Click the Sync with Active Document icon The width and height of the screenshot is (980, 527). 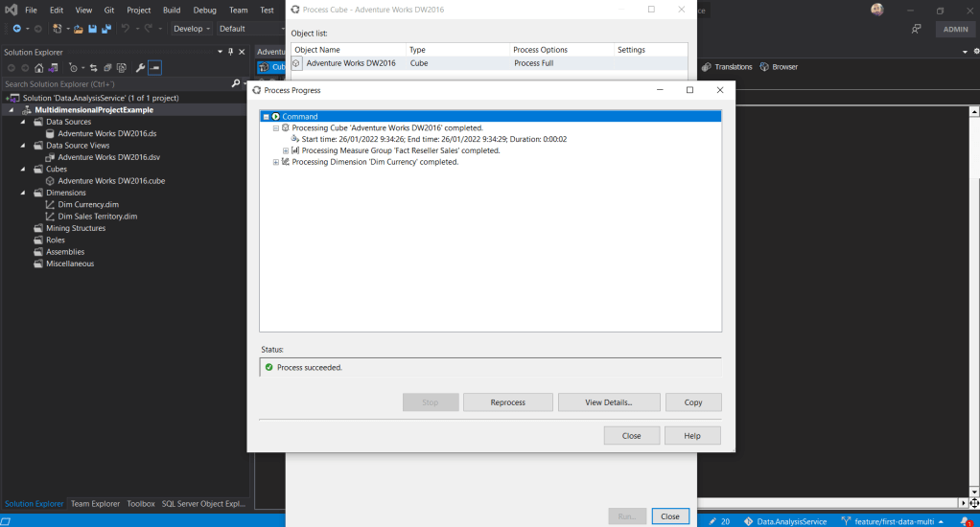pyautogui.click(x=94, y=68)
